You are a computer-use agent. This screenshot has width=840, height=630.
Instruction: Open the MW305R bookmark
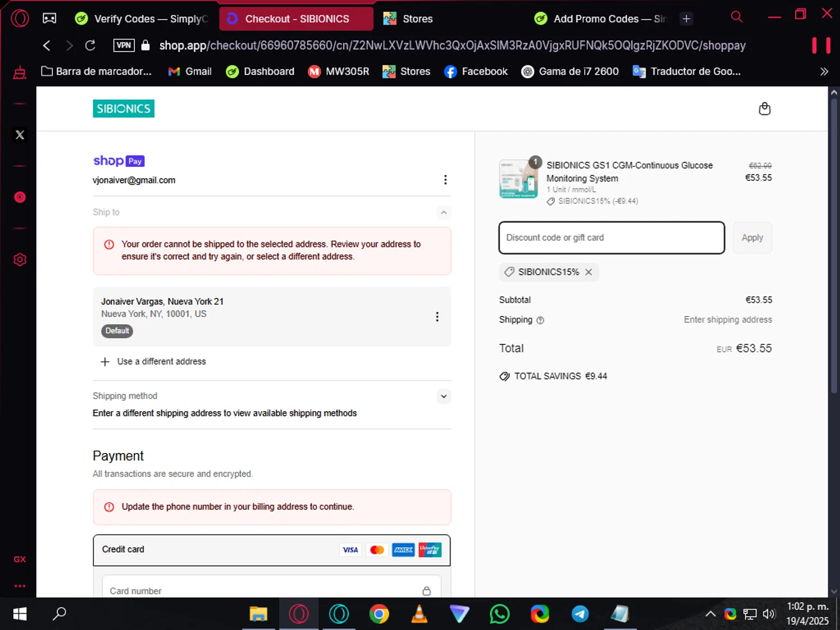point(339,72)
